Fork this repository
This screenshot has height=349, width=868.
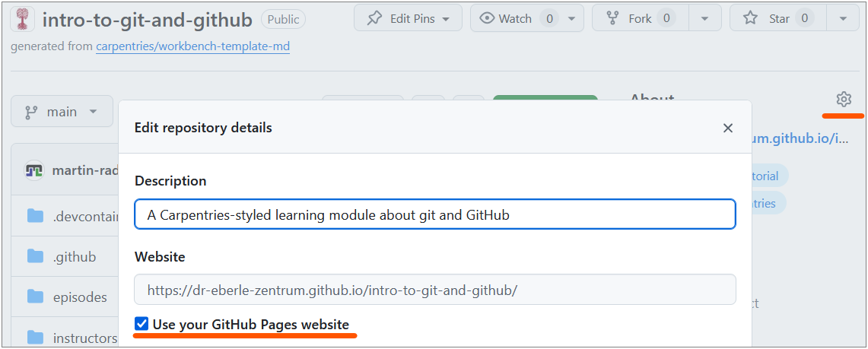coord(640,18)
